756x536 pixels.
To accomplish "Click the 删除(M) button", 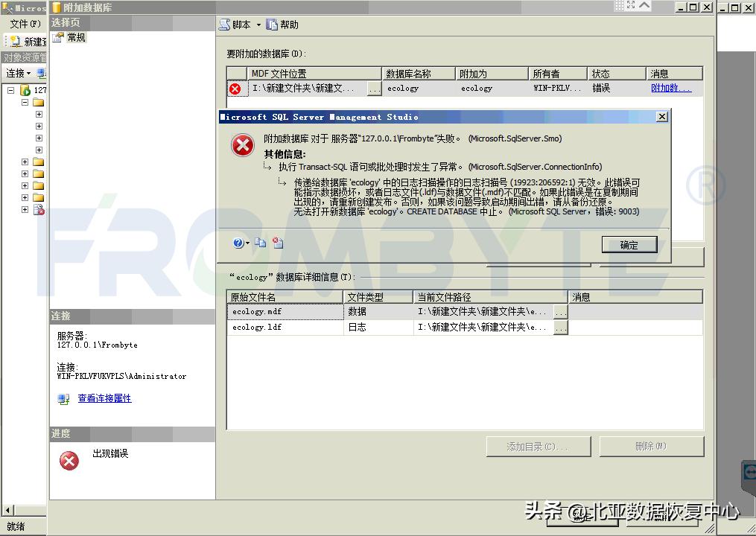I will click(x=651, y=446).
